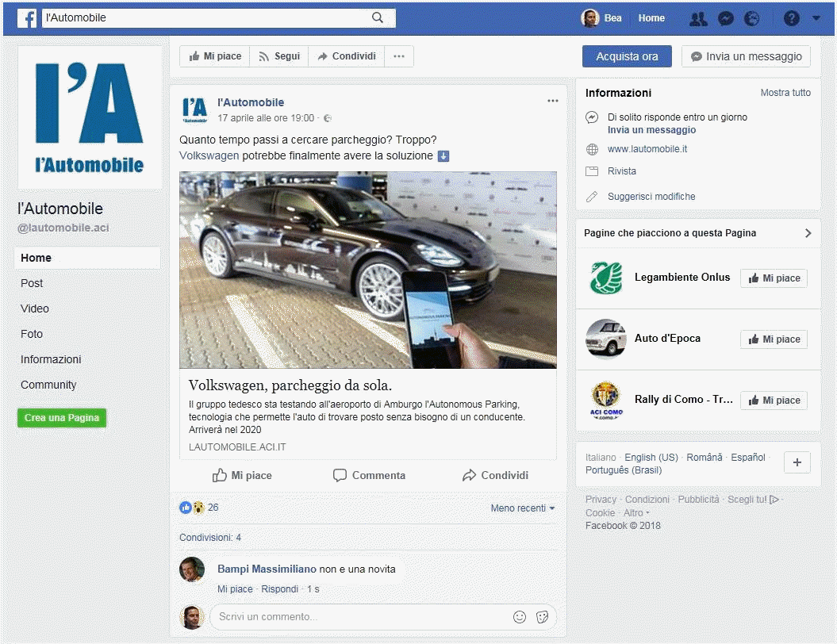Click the sticker icon in comment box

(543, 617)
